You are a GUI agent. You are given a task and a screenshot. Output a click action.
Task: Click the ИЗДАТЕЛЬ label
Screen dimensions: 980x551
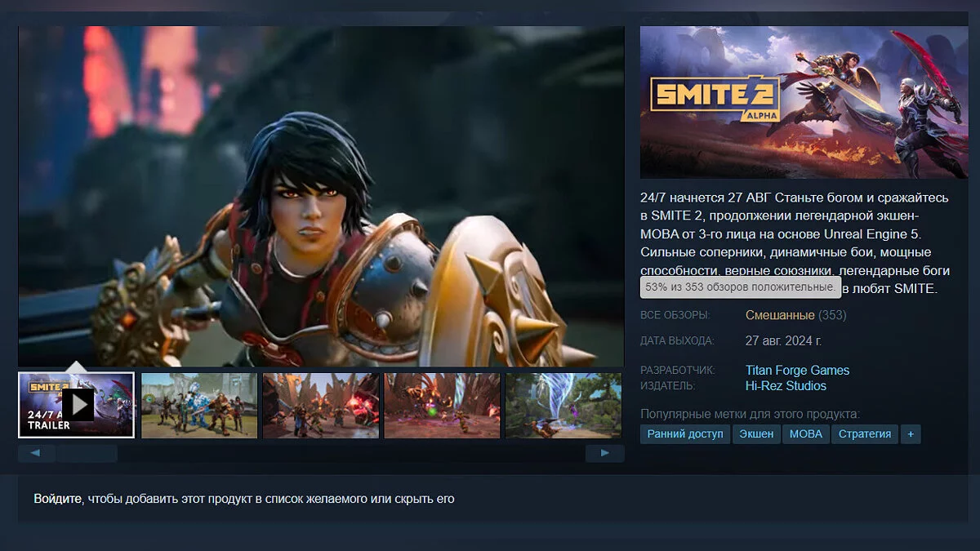(x=668, y=386)
